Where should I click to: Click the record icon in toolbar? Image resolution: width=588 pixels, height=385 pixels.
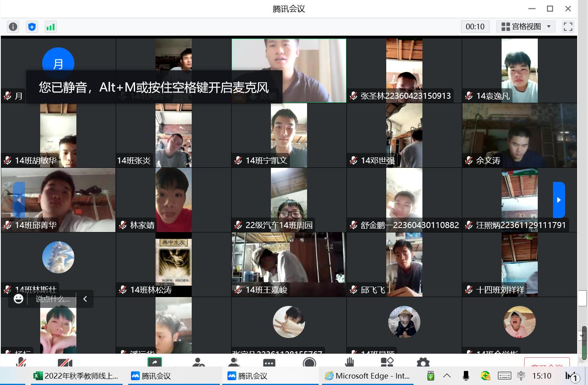pyautogui.click(x=309, y=362)
